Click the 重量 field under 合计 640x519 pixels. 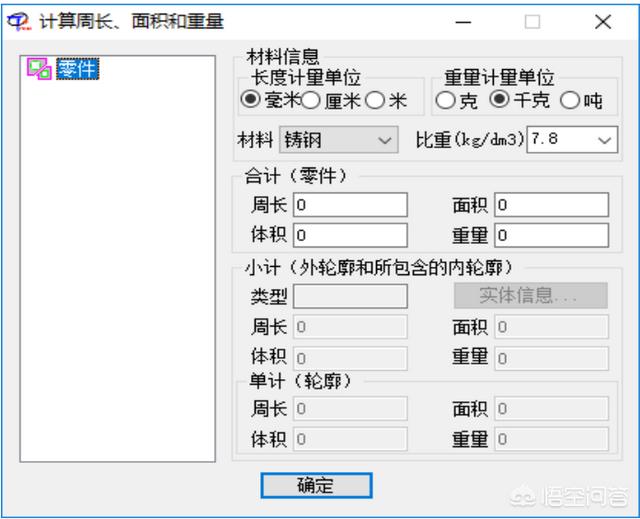551,235
